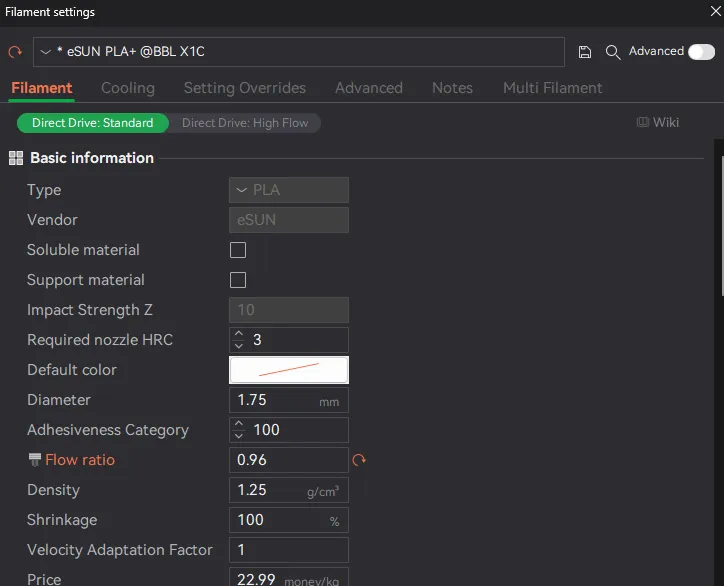The width and height of the screenshot is (724, 586).
Task: Click the Flow ratio nozzle icon
Action: tap(35, 460)
